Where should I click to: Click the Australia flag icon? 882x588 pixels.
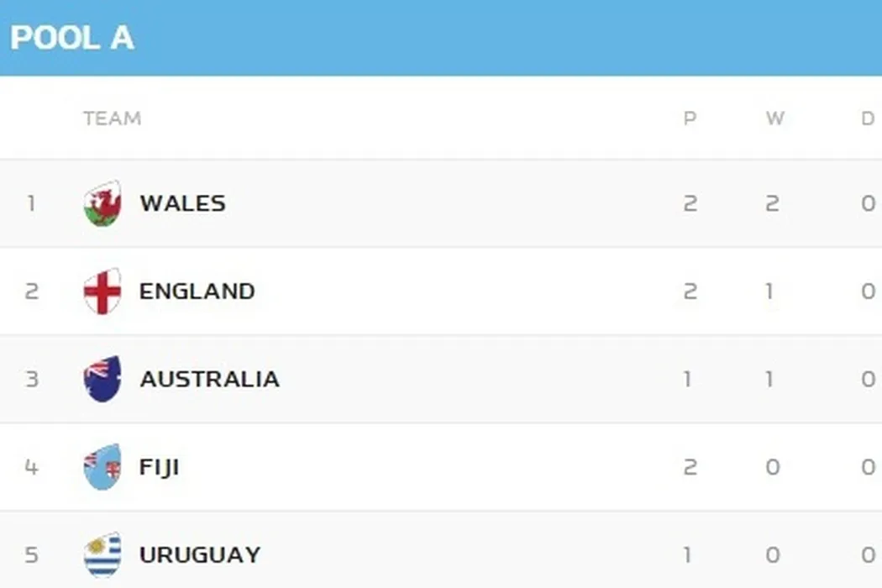coord(102,379)
